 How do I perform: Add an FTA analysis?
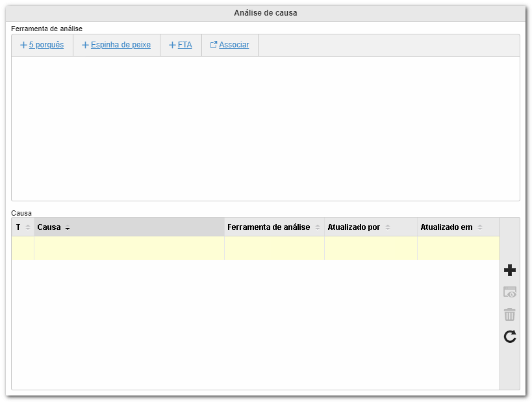click(185, 45)
